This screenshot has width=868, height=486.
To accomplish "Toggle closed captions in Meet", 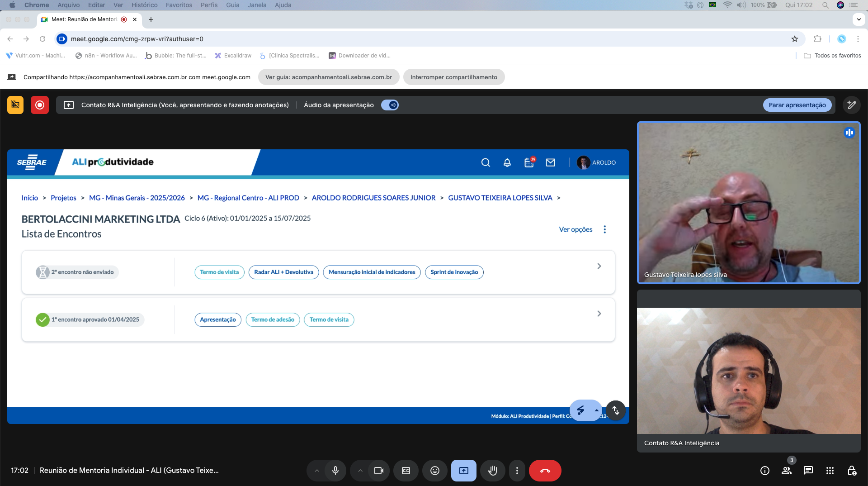I will (x=406, y=471).
